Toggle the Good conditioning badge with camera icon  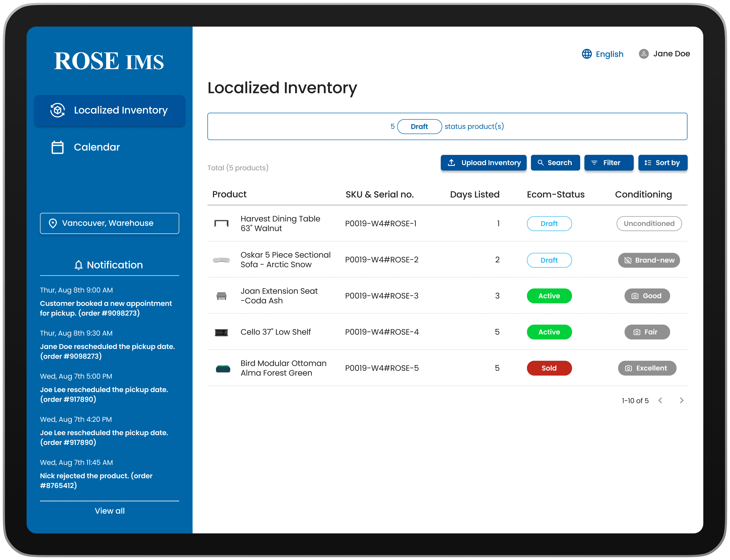point(647,296)
